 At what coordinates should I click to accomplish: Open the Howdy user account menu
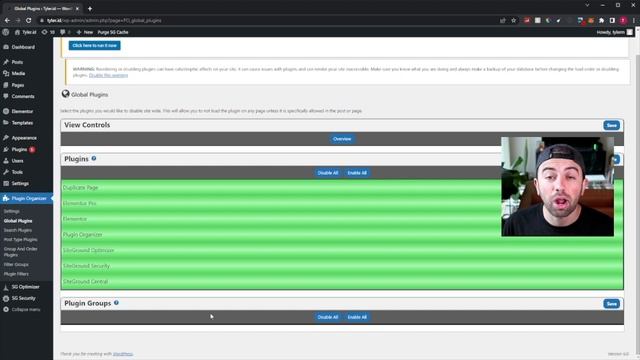[614, 32]
